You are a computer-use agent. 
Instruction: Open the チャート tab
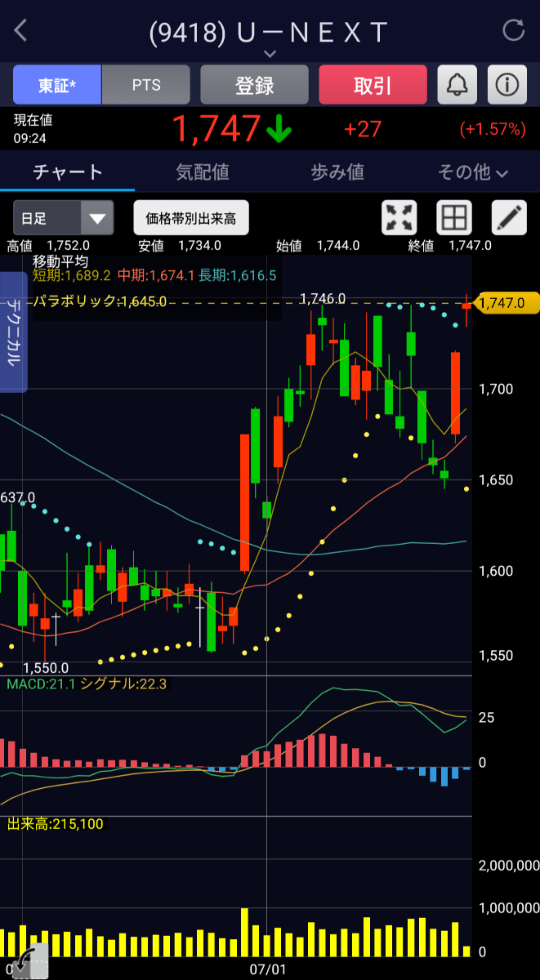tap(68, 172)
